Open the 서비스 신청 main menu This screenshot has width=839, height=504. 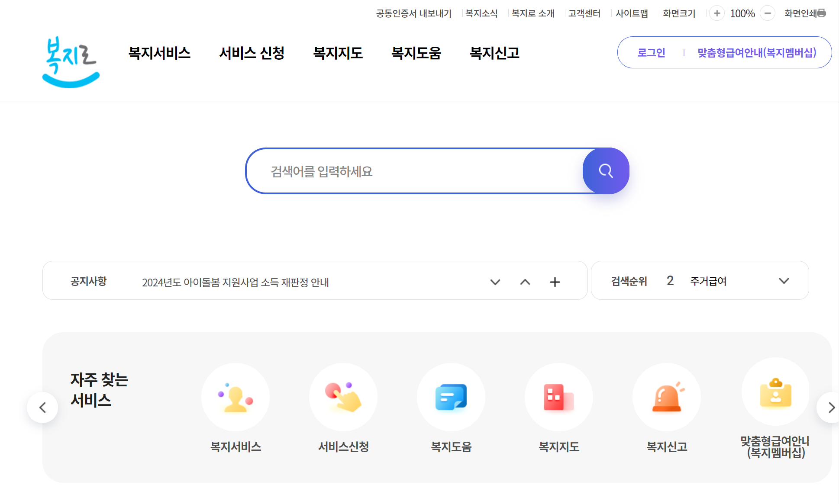(x=252, y=53)
